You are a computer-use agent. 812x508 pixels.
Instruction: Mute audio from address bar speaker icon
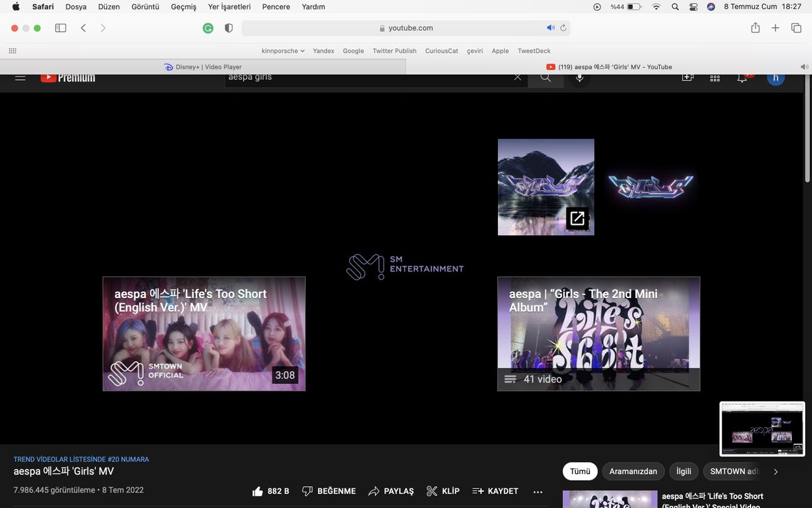coord(551,28)
